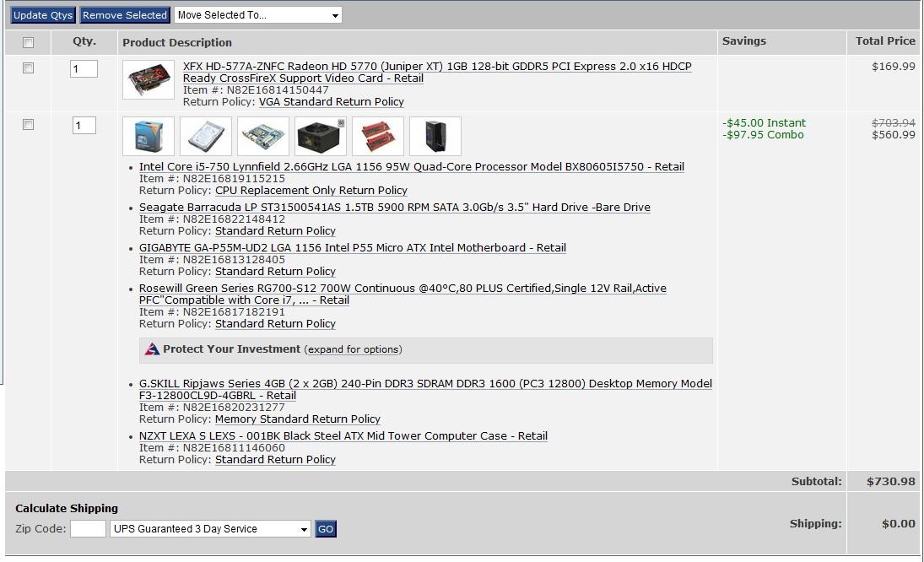Open the Seagate Barracuda LP product link
The height and width of the screenshot is (562, 924).
pyautogui.click(x=395, y=208)
